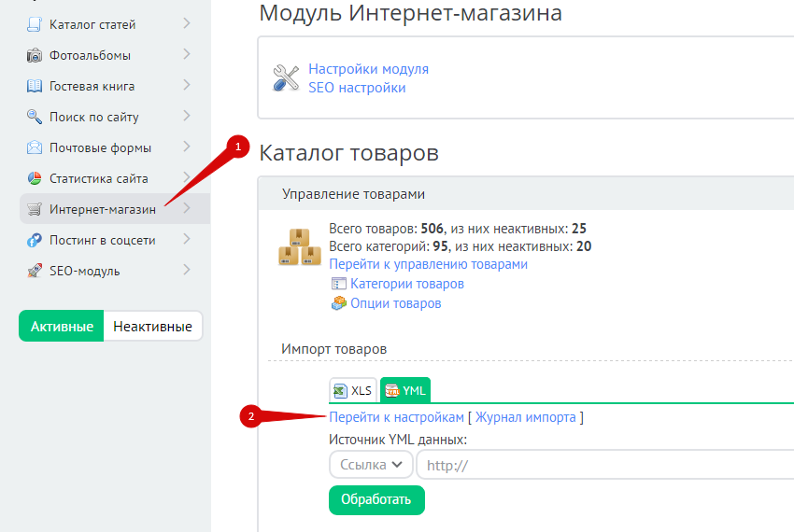Expand Каталог статей submenu chevron

[187, 23]
